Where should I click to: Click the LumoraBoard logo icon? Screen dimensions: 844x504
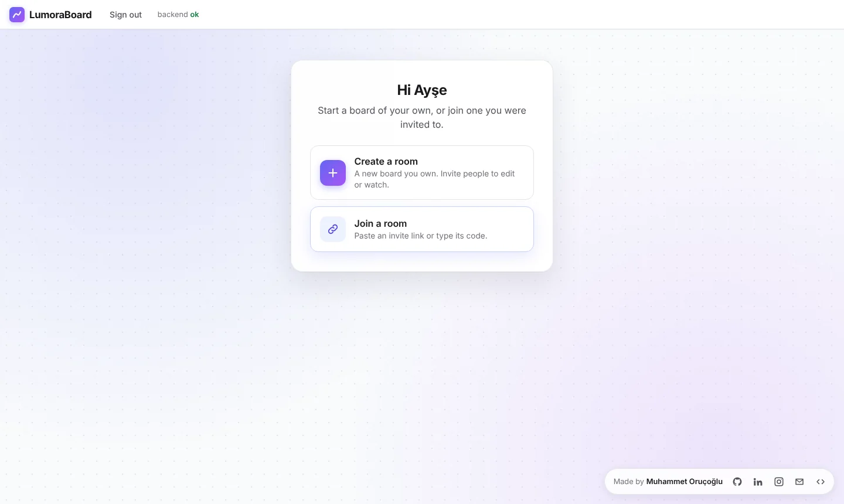pyautogui.click(x=17, y=15)
